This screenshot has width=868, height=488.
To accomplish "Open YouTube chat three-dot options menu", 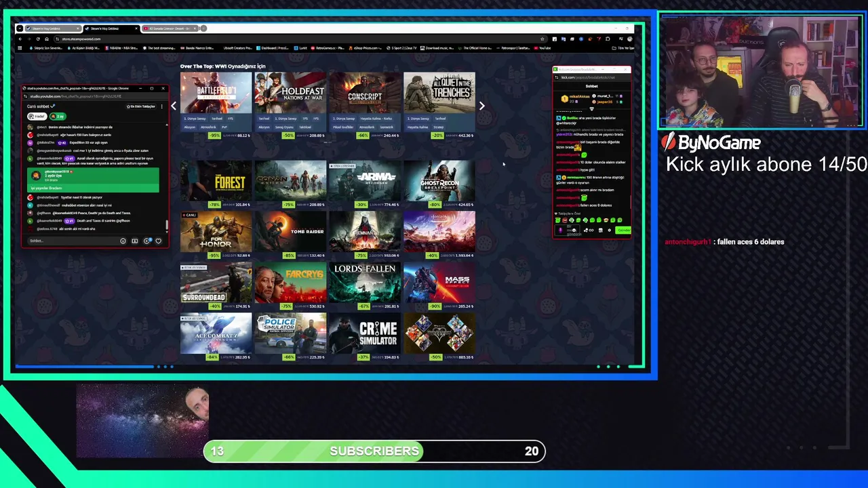I will 162,106.
